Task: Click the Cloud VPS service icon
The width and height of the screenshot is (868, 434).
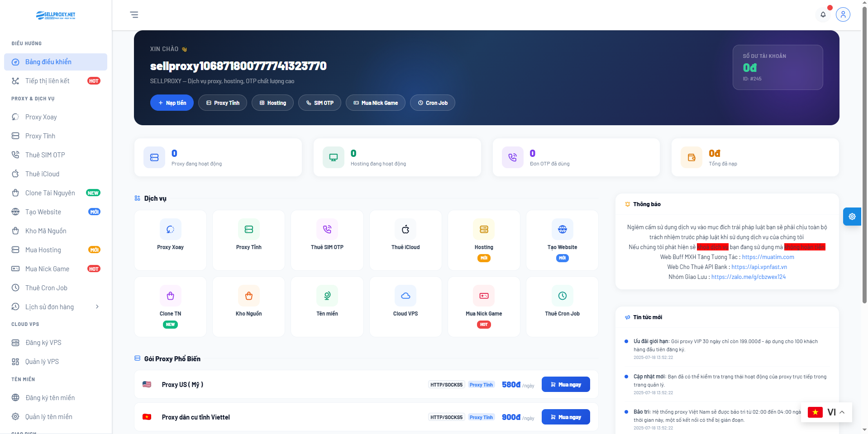Action: pos(405,296)
